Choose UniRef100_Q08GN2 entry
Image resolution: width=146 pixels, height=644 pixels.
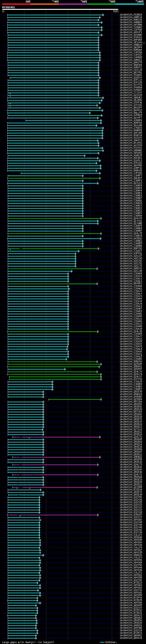[x=131, y=397]
